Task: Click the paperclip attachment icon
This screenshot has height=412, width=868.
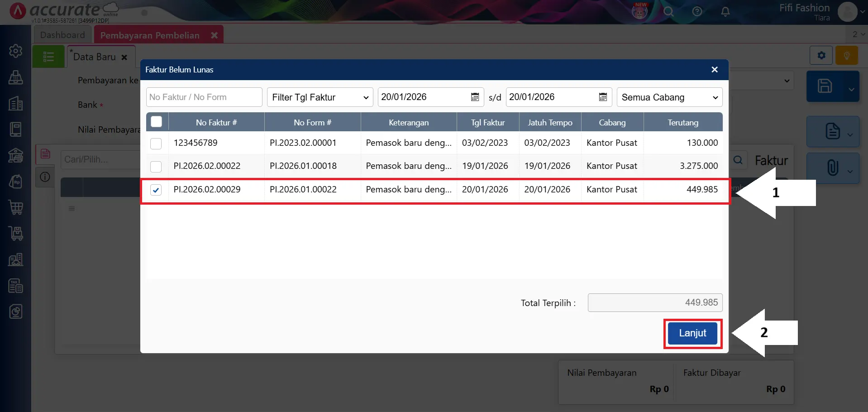Action: click(x=832, y=168)
